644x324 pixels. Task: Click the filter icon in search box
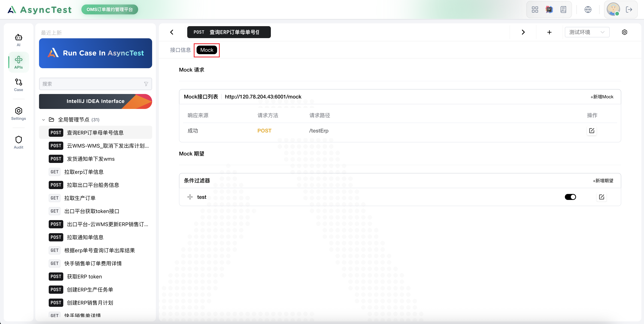[146, 84]
